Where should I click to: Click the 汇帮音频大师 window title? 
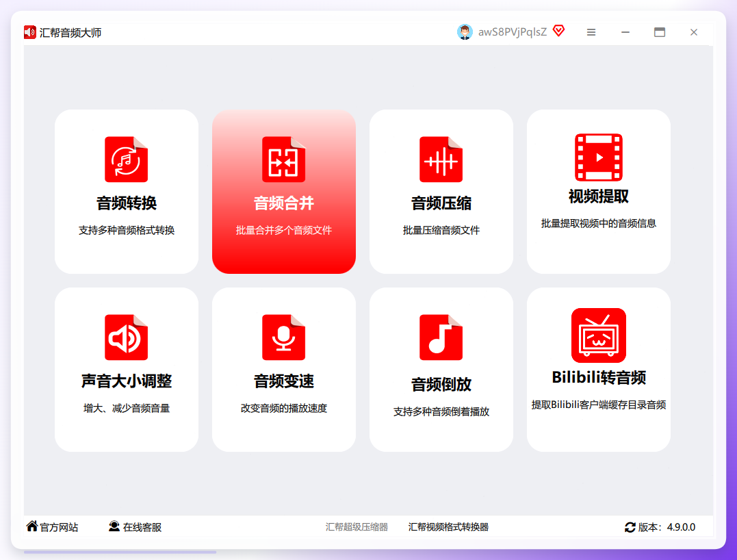pos(70,32)
